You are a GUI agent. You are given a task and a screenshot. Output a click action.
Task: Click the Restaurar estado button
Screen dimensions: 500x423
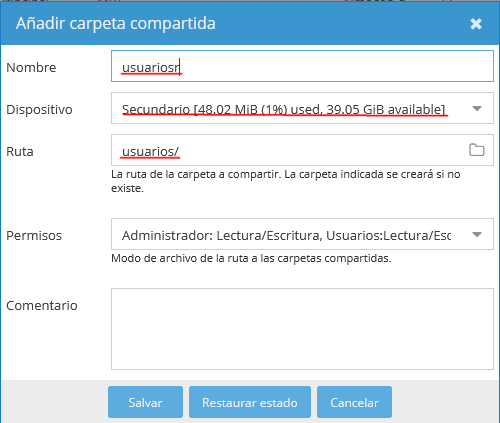coord(250,402)
